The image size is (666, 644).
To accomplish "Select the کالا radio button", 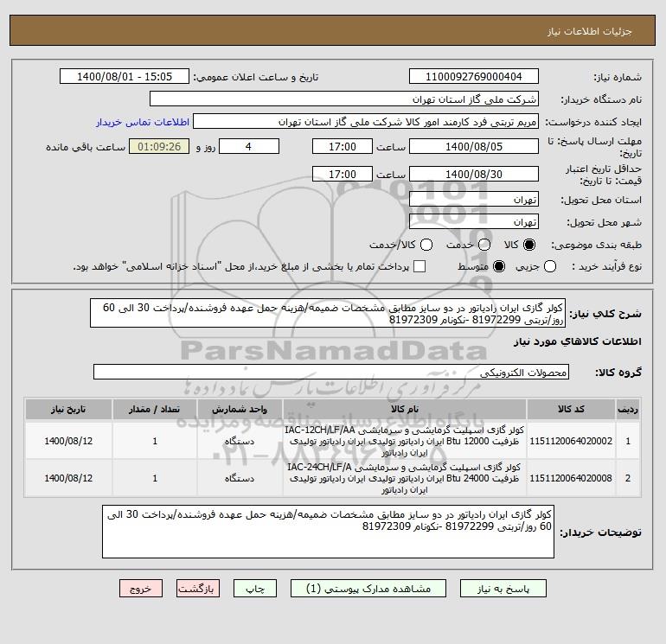I will (529, 245).
